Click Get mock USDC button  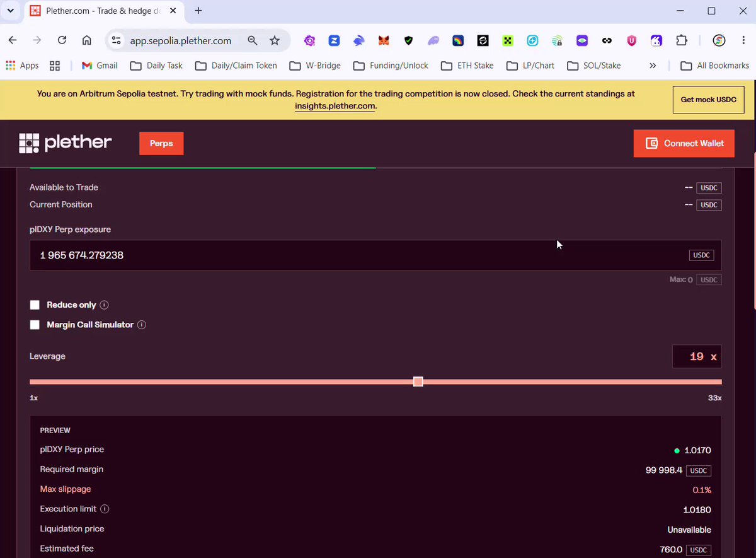point(708,100)
